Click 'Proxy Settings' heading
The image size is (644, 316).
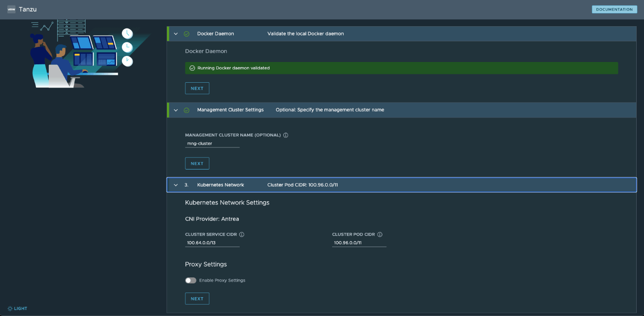point(206,264)
